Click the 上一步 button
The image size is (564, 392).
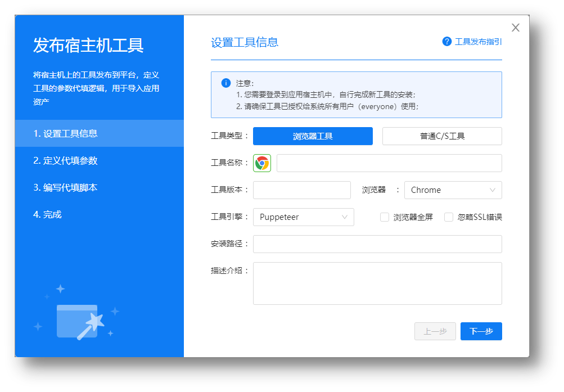point(435,331)
